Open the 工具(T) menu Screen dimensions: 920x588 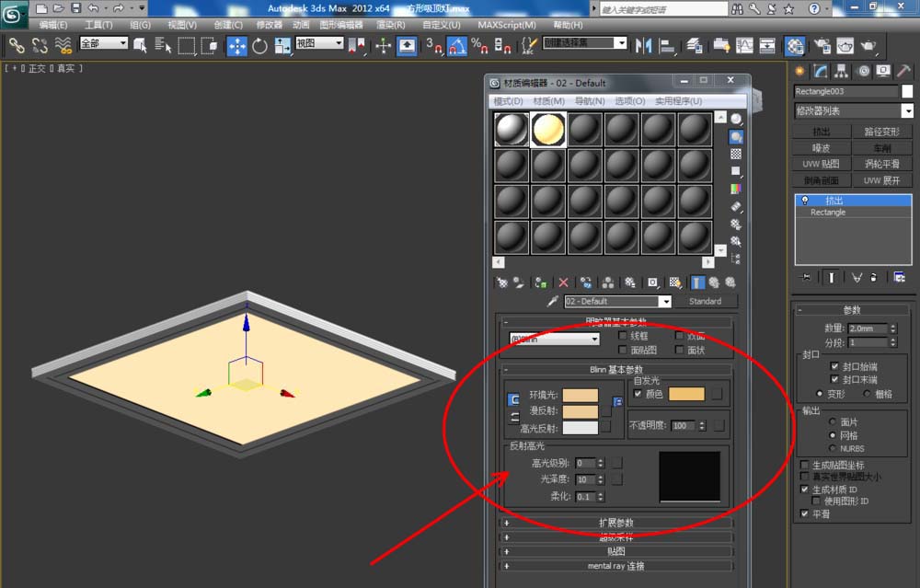pos(98,25)
